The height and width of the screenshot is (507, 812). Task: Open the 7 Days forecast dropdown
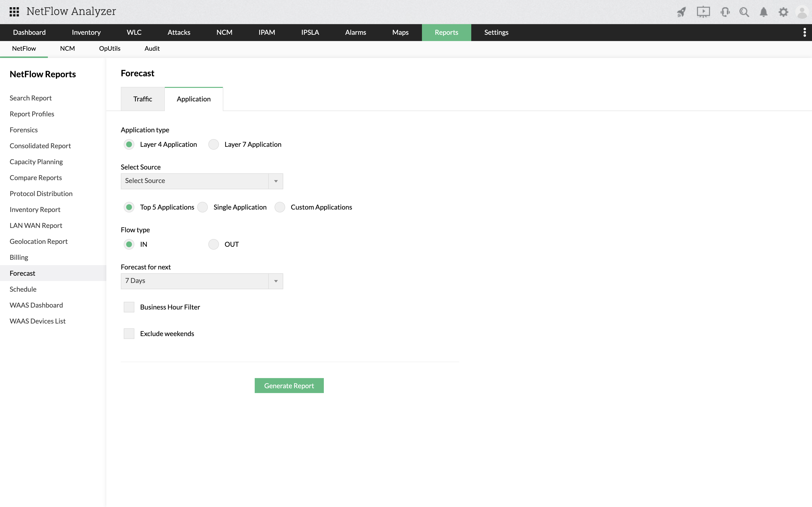click(x=202, y=281)
